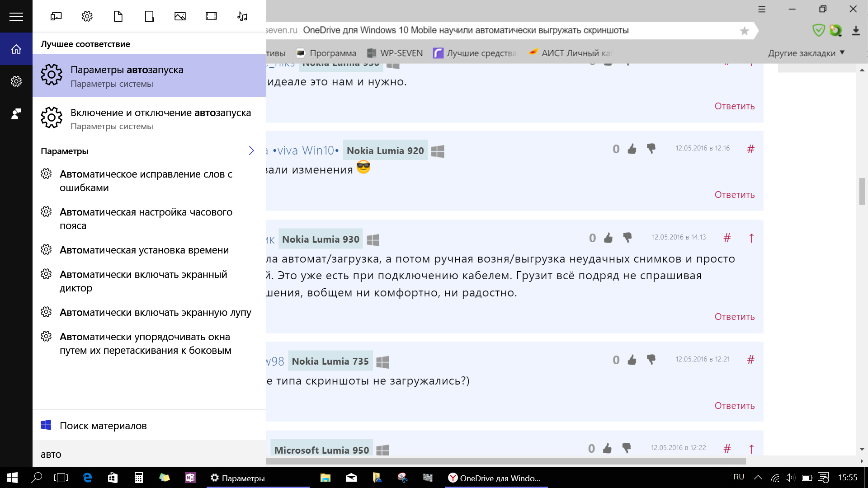Open Protect shield icon in browser

coord(818,30)
